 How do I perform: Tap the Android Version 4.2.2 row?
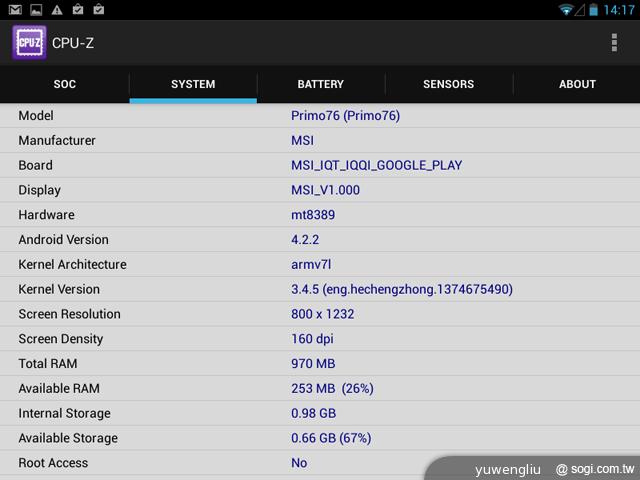click(320, 240)
